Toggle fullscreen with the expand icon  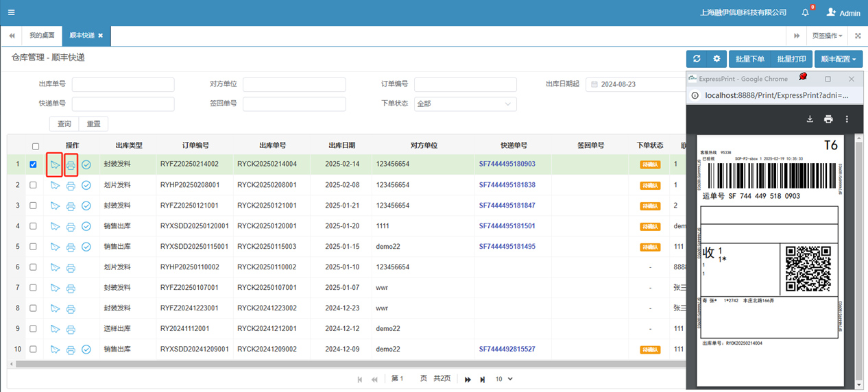pyautogui.click(x=858, y=36)
